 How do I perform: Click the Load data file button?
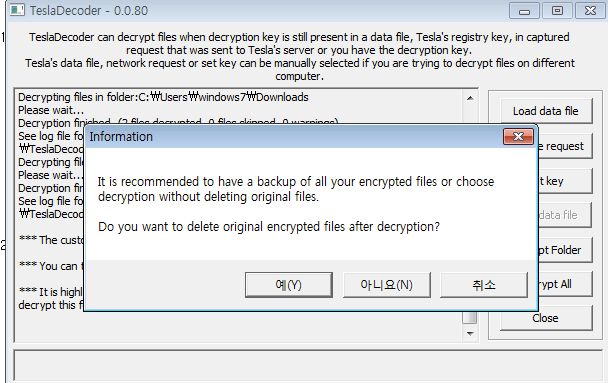tap(546, 111)
